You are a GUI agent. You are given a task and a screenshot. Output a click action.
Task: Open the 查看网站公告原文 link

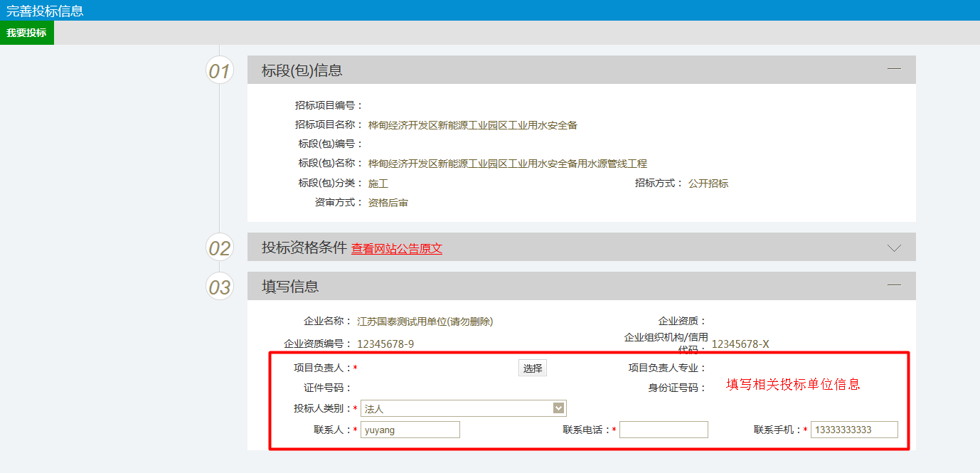396,249
